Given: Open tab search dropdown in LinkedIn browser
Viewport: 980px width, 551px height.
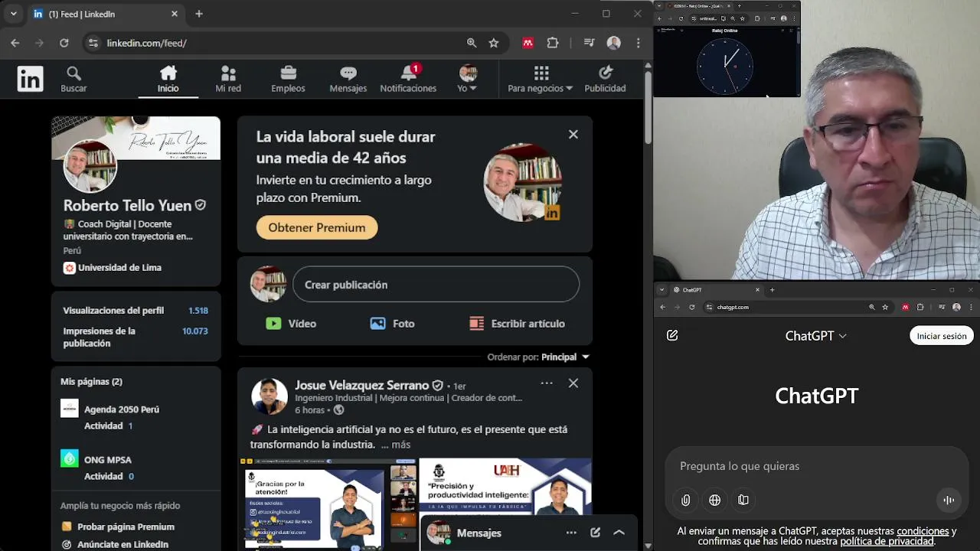Looking at the screenshot, I should point(13,14).
